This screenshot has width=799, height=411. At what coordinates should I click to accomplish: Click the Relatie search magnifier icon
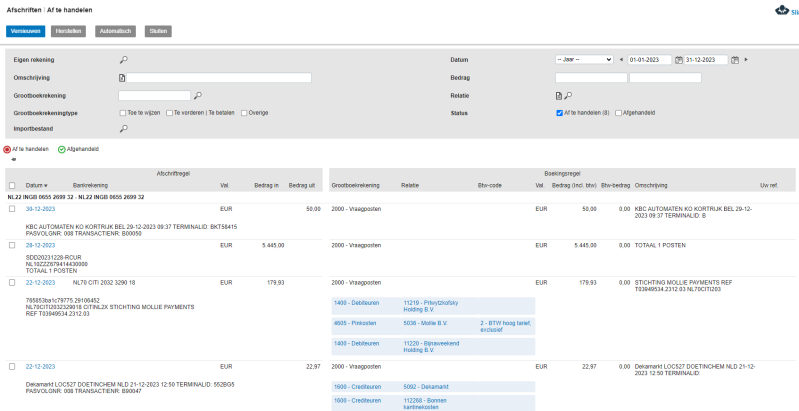tap(568, 96)
